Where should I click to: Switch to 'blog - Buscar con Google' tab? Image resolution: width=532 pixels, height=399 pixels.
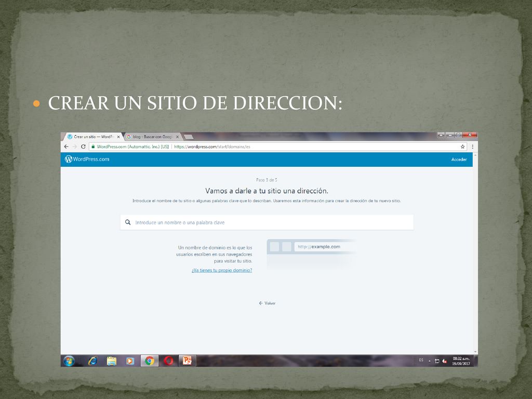tap(152, 137)
